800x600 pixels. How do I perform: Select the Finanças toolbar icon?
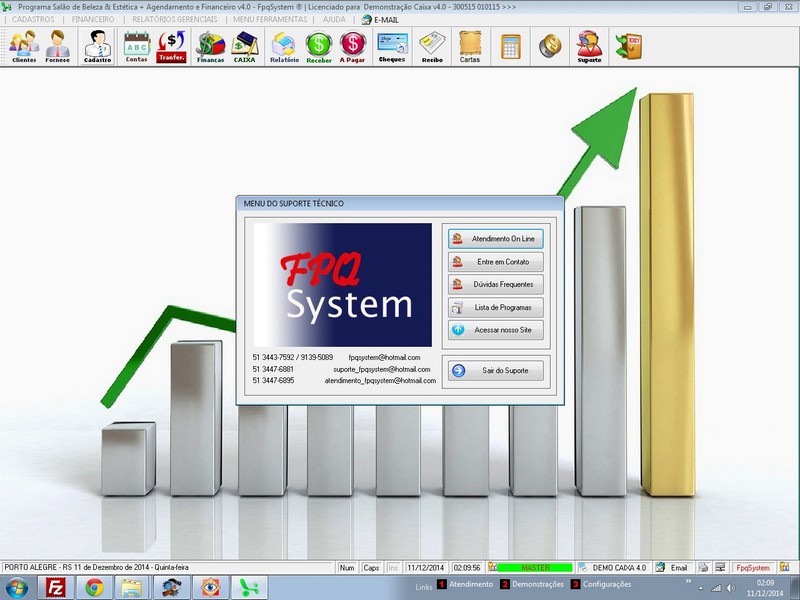(x=210, y=46)
